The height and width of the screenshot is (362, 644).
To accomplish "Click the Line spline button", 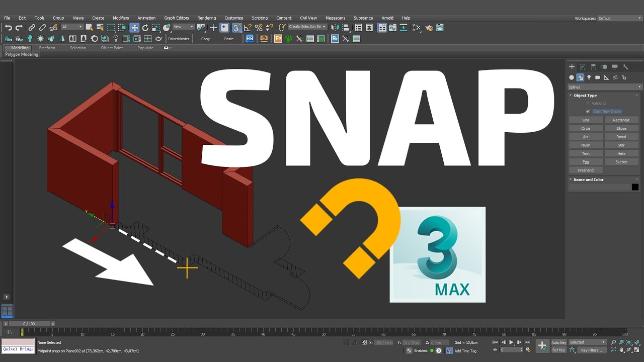I will pos(586,120).
